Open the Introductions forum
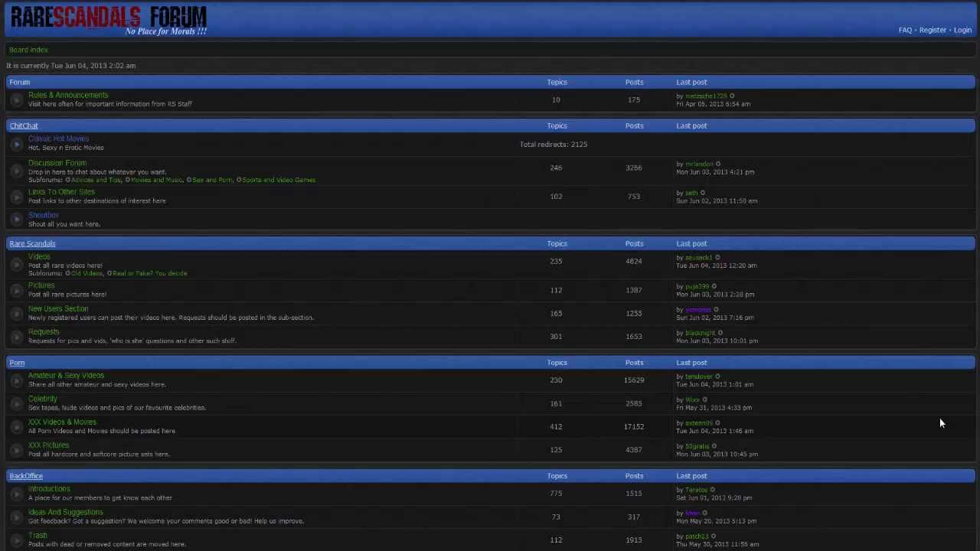 tap(49, 489)
